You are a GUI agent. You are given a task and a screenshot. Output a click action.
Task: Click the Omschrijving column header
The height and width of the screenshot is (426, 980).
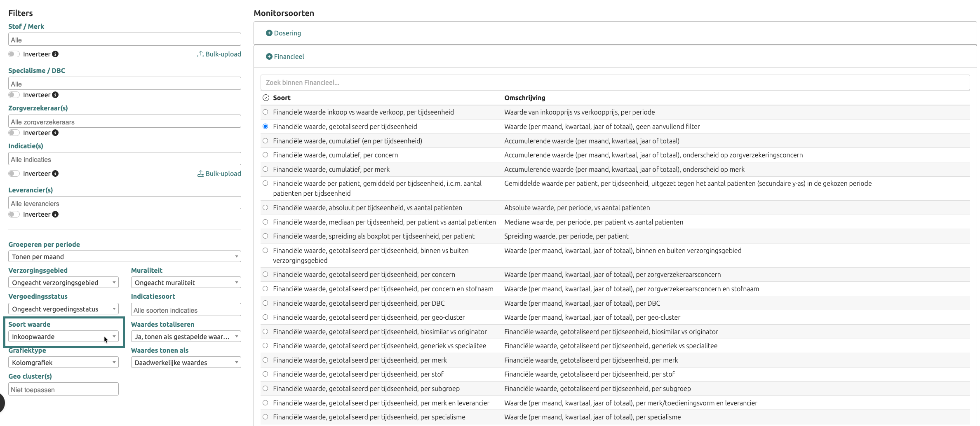pos(525,98)
